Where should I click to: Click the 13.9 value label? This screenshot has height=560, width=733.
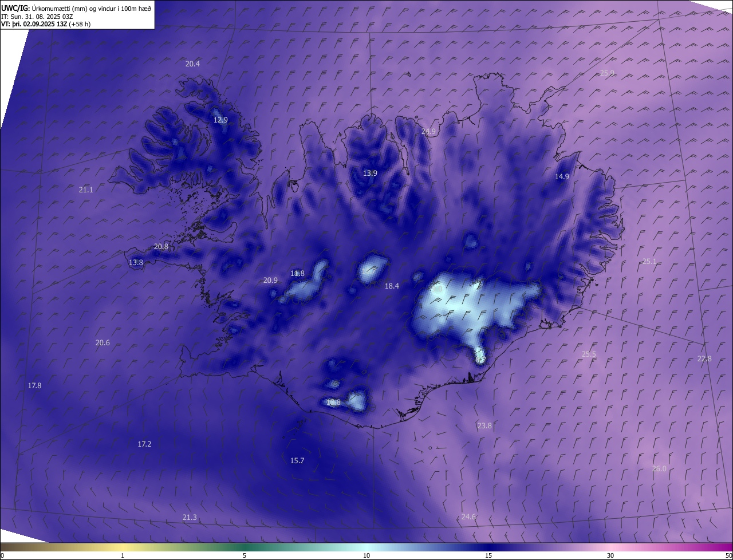(370, 173)
